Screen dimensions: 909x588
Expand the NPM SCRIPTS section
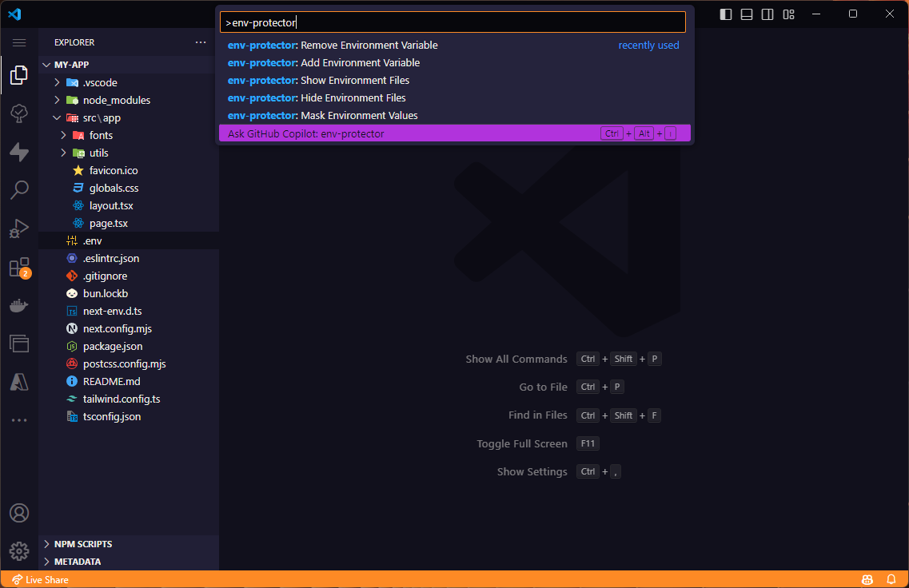129,544
